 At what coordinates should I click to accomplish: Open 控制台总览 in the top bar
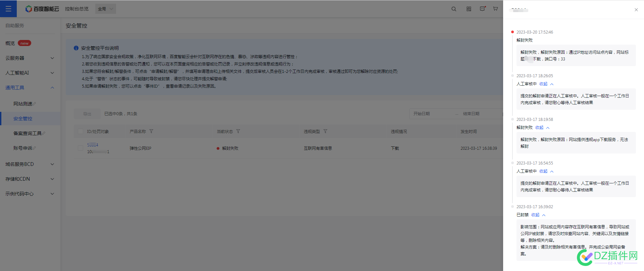(77, 9)
